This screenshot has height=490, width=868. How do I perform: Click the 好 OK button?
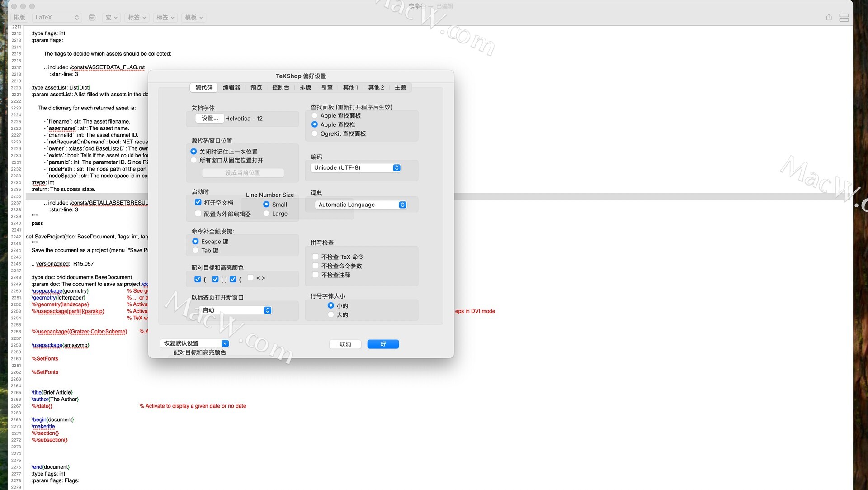(x=383, y=344)
